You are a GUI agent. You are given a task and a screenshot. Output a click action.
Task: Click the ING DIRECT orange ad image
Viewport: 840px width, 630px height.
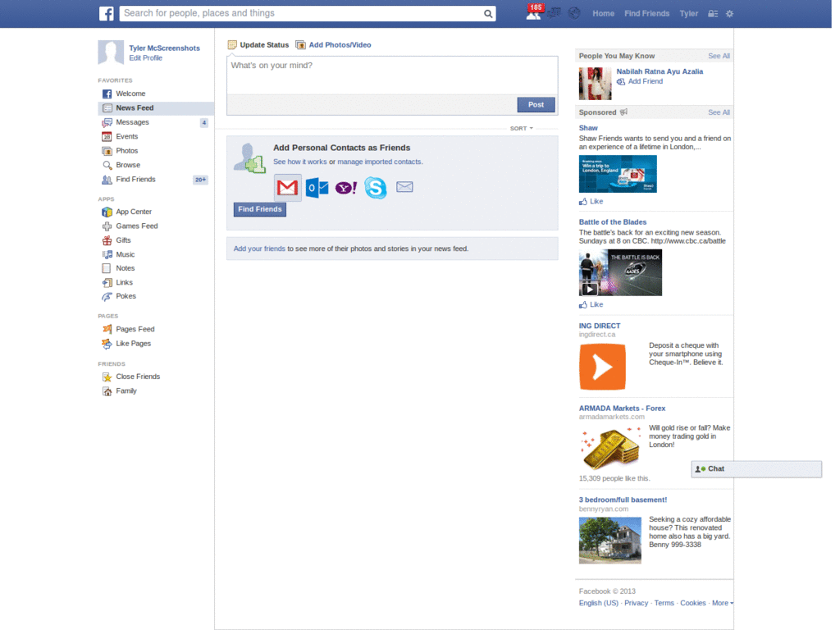pos(602,367)
